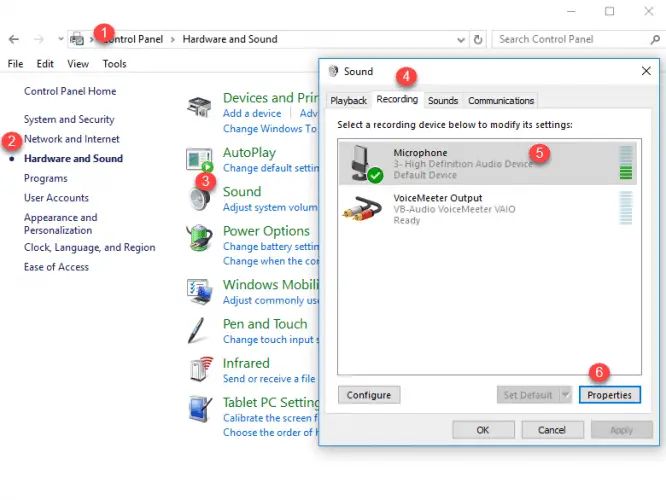
Task: Open the recent locations dropdown arrow
Action: point(61,39)
